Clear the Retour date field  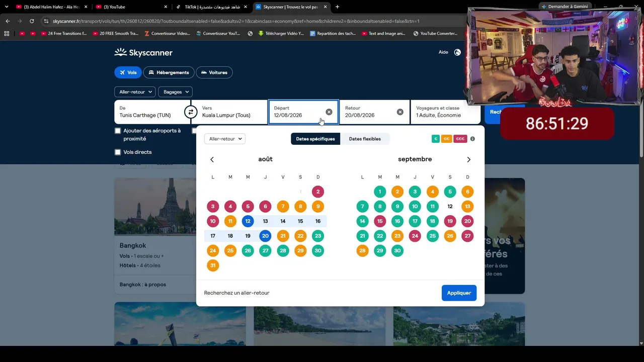pos(400,112)
